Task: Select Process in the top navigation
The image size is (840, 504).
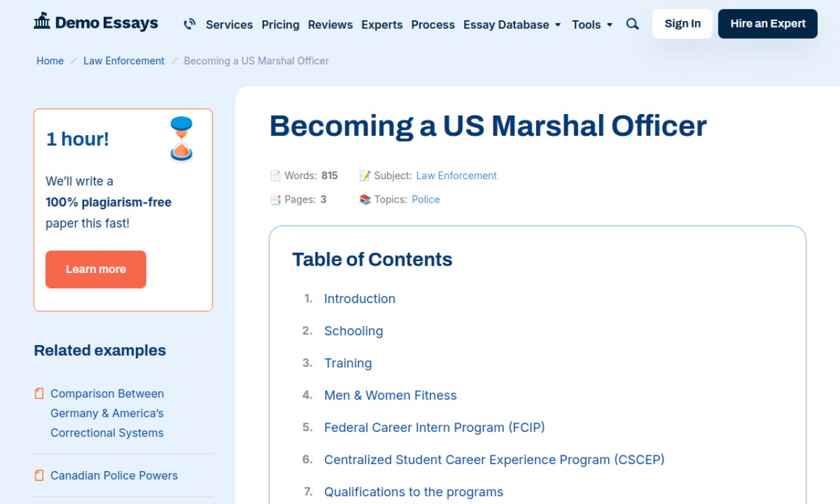Action: (x=433, y=24)
